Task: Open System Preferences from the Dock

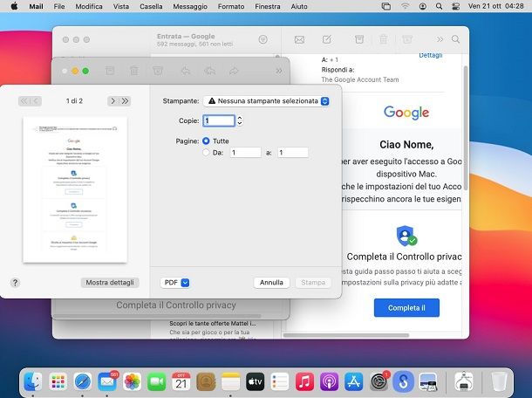Action: tap(379, 381)
